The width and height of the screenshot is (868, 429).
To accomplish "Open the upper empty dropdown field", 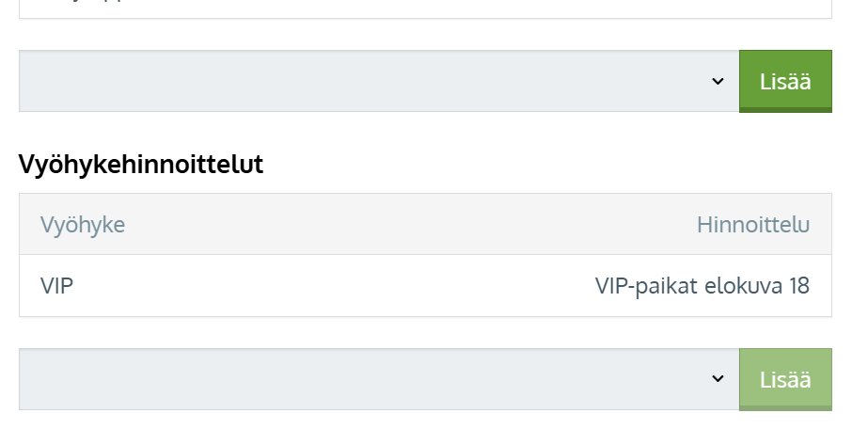I will tap(378, 82).
